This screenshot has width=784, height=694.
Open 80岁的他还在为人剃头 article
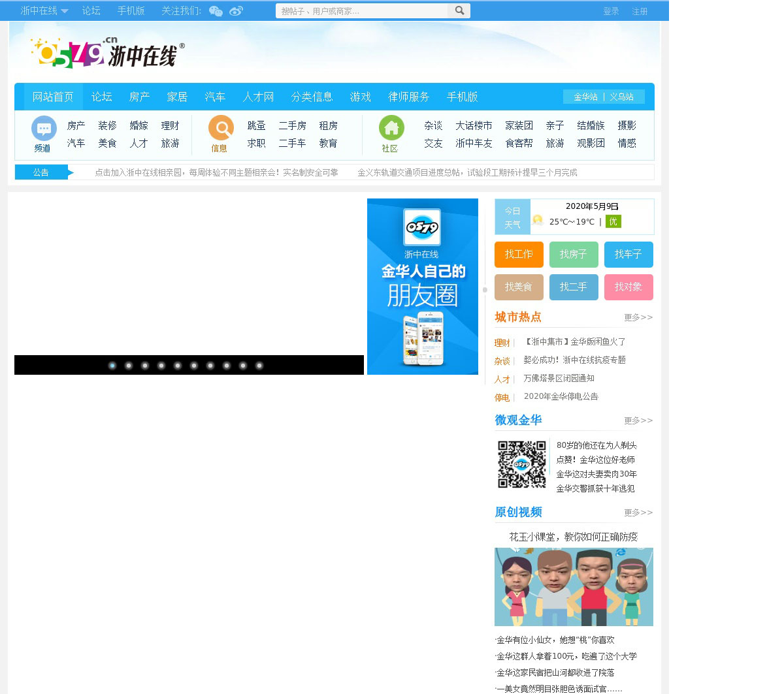[x=596, y=445]
